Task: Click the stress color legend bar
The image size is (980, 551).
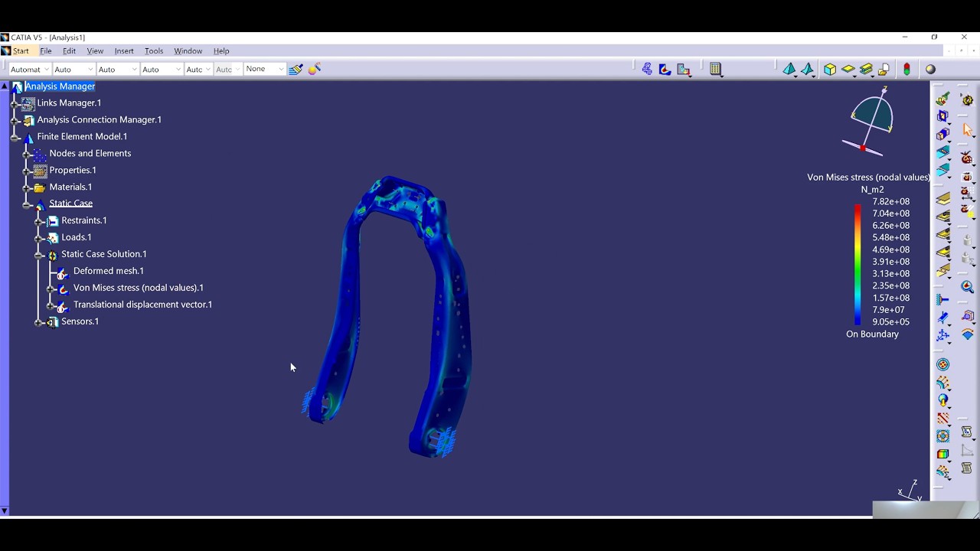Action: coord(857,265)
